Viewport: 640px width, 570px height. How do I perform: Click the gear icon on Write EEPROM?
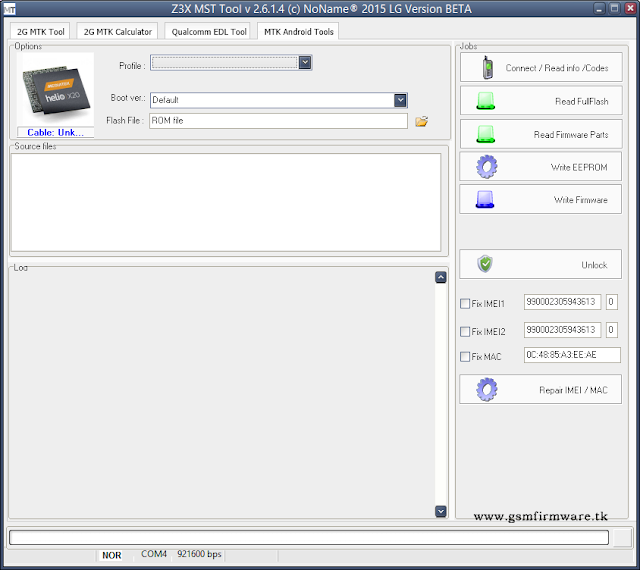click(487, 167)
